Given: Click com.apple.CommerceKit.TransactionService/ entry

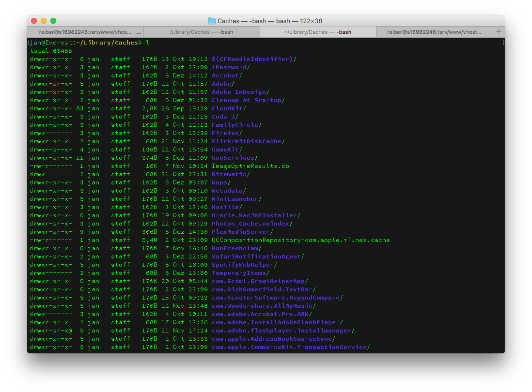Looking at the screenshot, I should (x=290, y=347).
